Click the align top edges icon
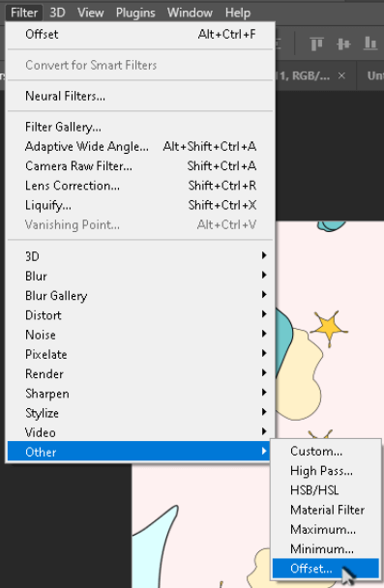Image resolution: width=384 pixels, height=588 pixels. [317, 44]
